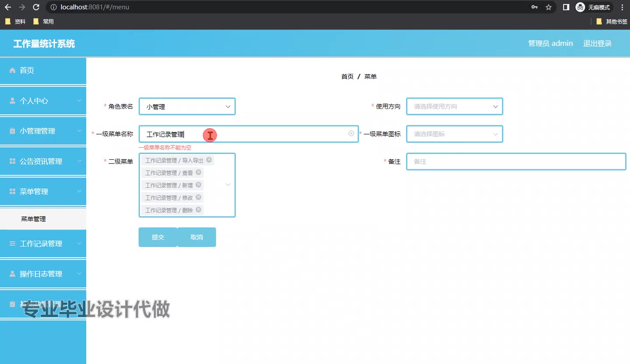Click the 菜单 breadcrumb text

(370, 77)
